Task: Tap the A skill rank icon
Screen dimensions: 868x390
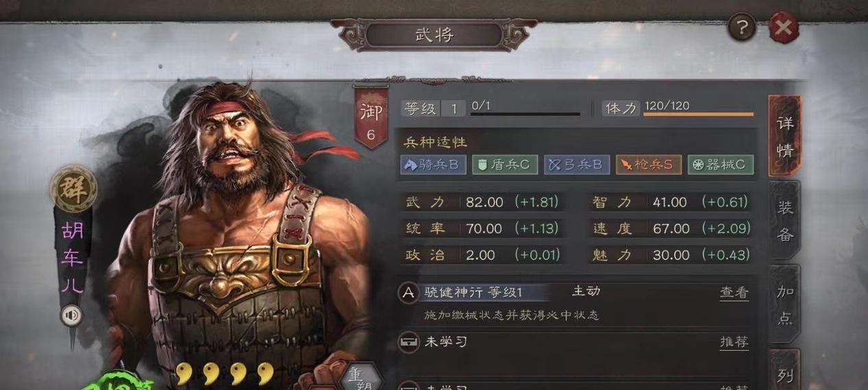Action: [408, 293]
